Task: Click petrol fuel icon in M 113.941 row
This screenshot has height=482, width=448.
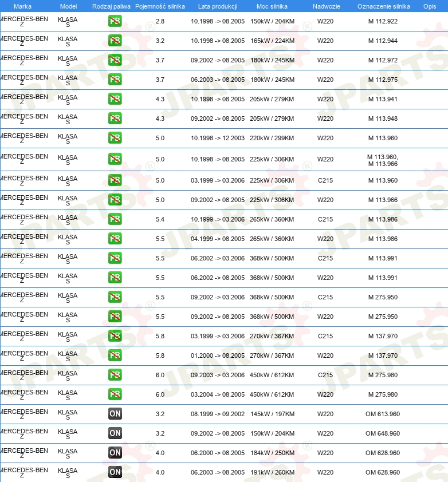Action: pos(115,99)
